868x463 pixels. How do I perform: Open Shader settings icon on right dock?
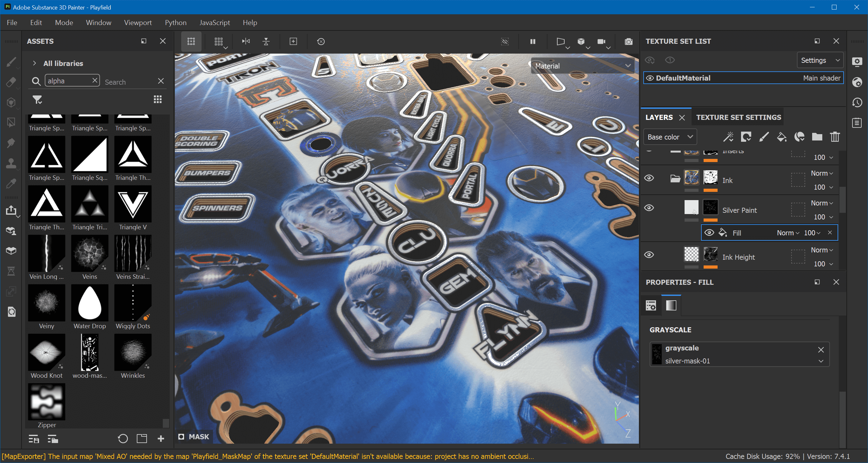(857, 82)
